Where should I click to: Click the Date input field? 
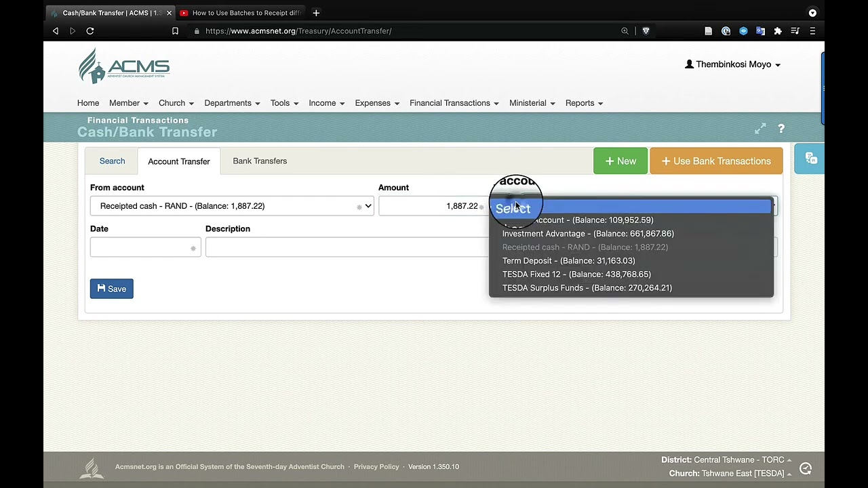(x=145, y=248)
